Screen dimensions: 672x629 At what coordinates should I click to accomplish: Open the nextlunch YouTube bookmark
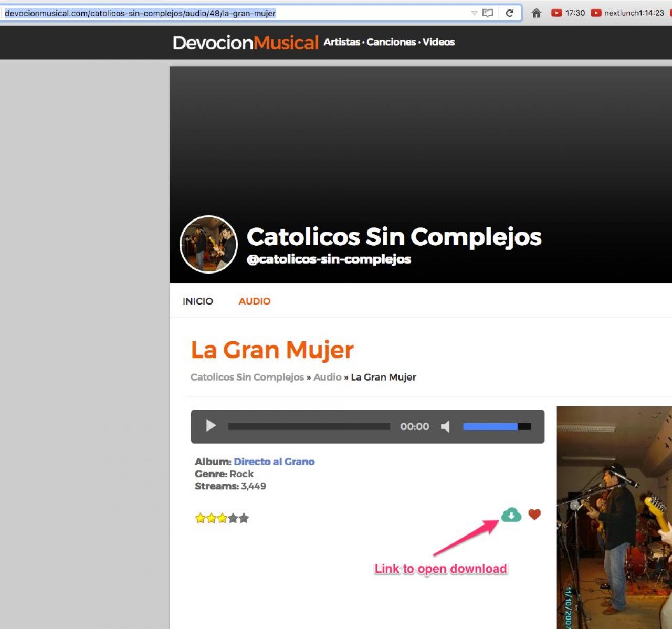pos(627,13)
